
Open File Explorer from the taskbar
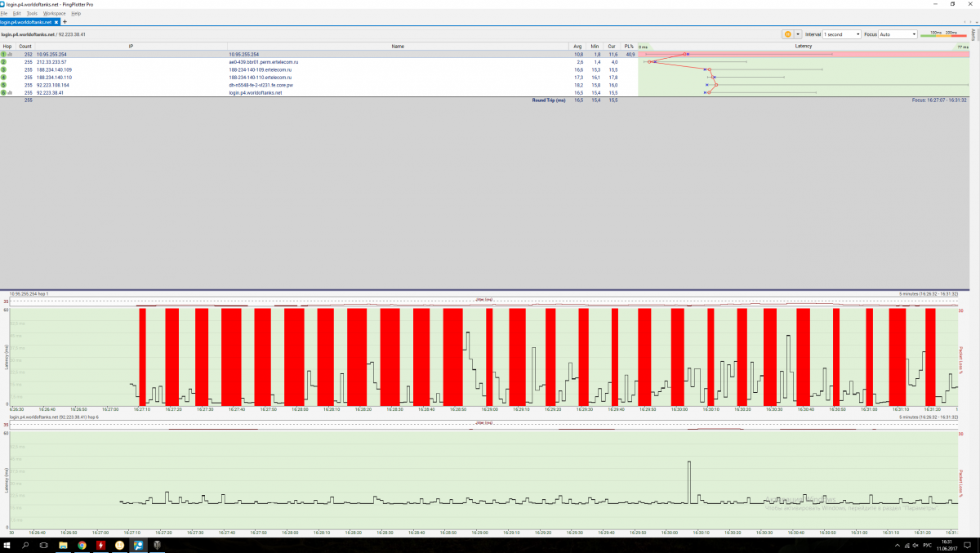pyautogui.click(x=63, y=545)
